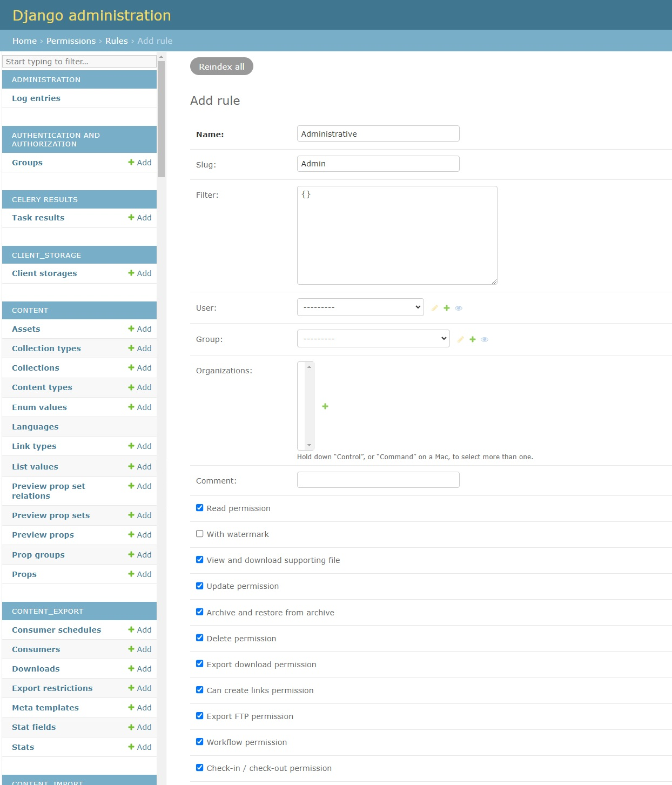
Task: Click the pencil edit icon beside Group
Action: [x=460, y=339]
